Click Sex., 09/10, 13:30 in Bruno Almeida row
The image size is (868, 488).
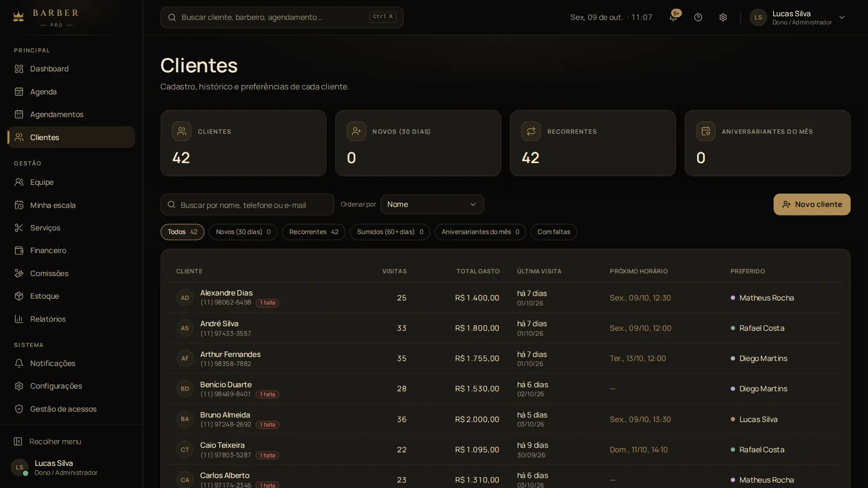(640, 419)
